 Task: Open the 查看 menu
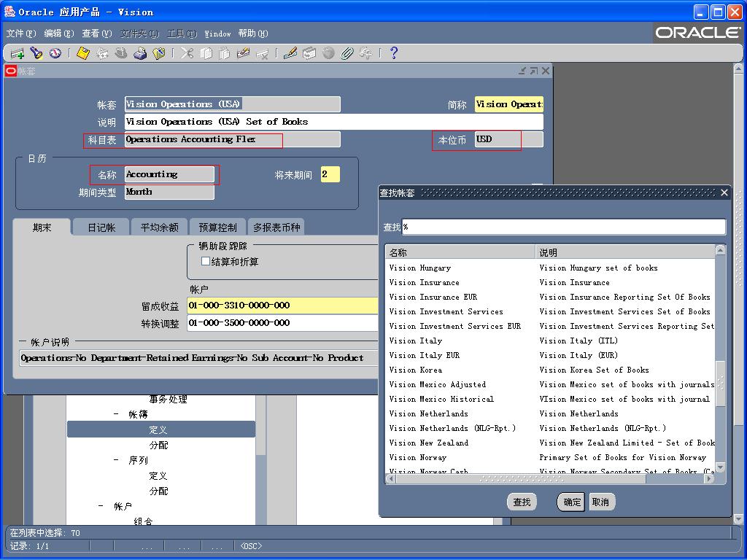(x=97, y=34)
